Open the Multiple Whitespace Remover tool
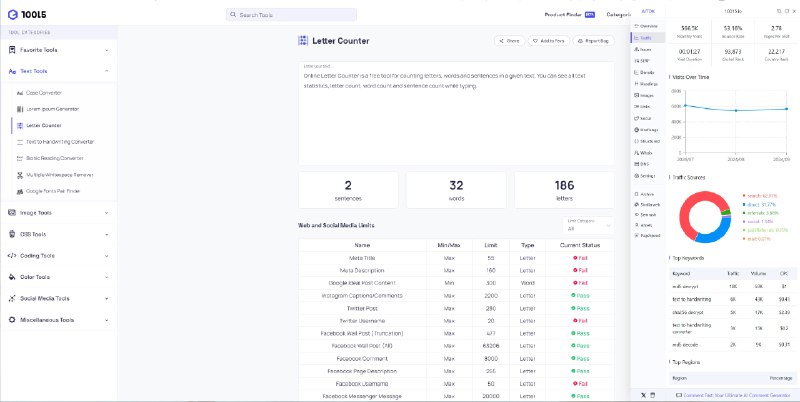 click(59, 175)
